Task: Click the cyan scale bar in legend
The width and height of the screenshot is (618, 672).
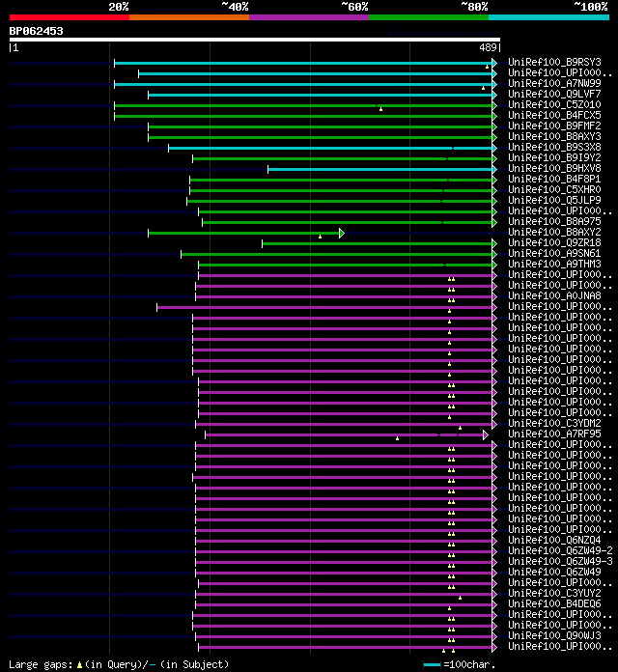Action: pos(432,664)
